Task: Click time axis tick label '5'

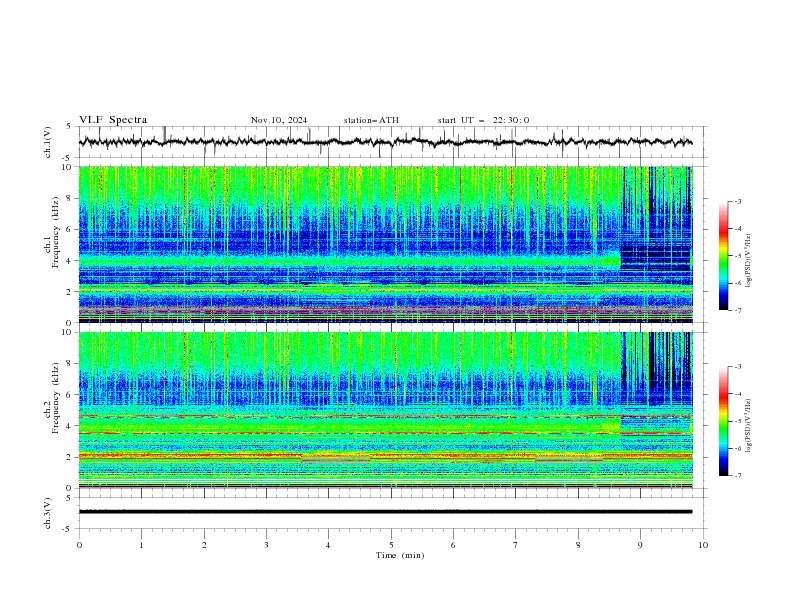Action: 391,545
